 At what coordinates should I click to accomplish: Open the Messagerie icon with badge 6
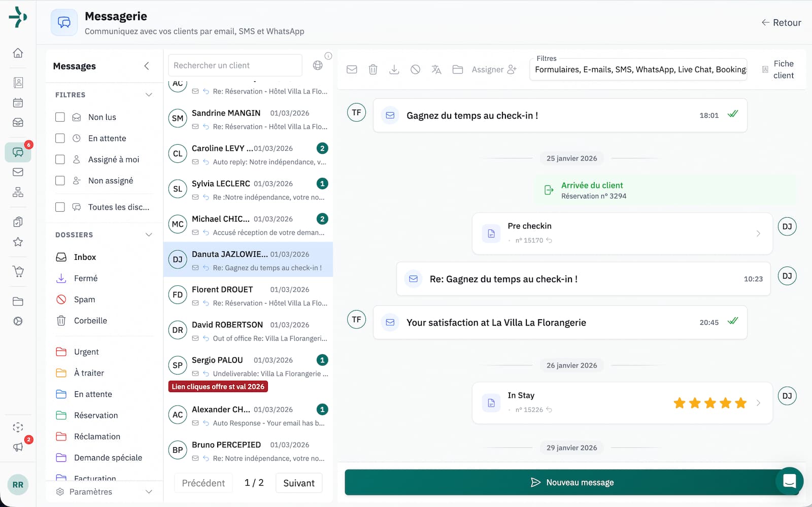point(18,152)
